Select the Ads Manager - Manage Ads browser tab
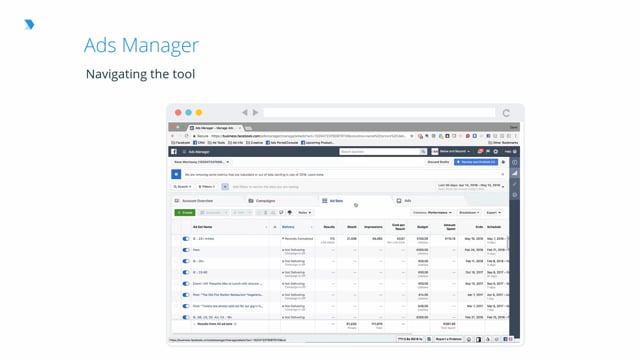The height and width of the screenshot is (360, 640). tap(215, 128)
